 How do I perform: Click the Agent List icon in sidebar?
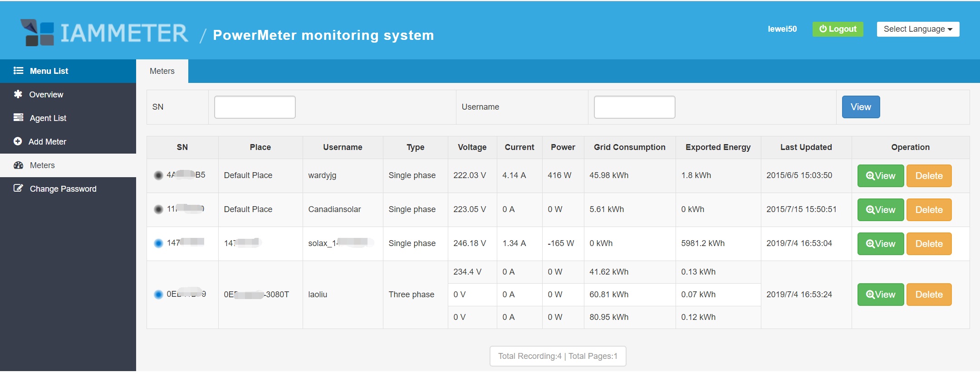point(18,118)
